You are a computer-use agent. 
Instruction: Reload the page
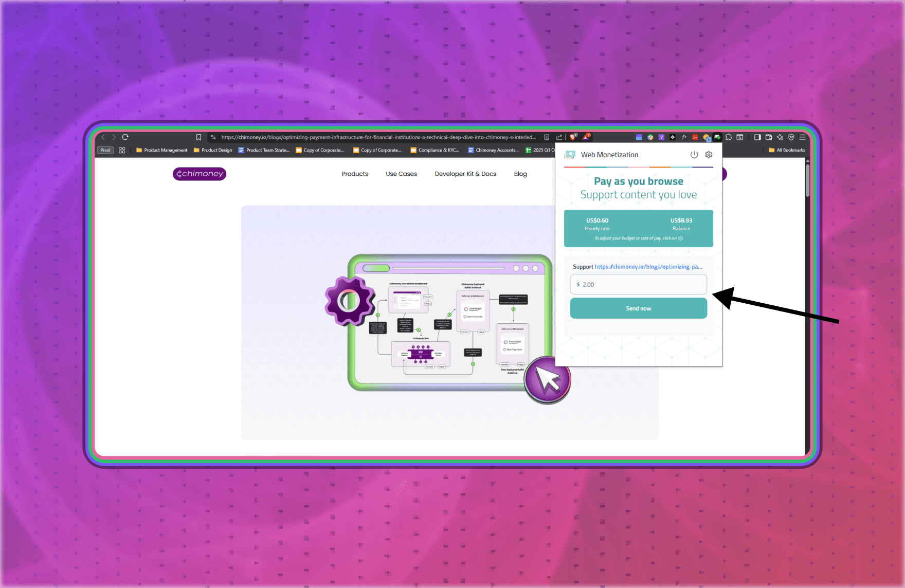click(x=125, y=137)
